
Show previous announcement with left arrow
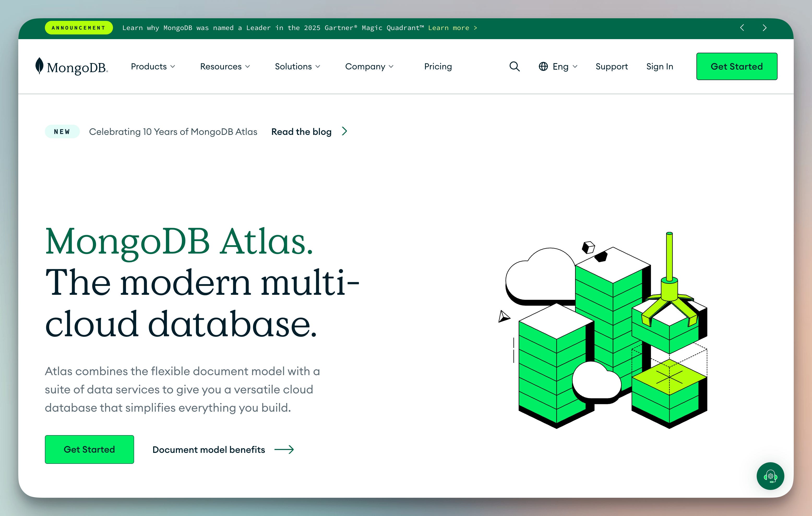pos(742,28)
